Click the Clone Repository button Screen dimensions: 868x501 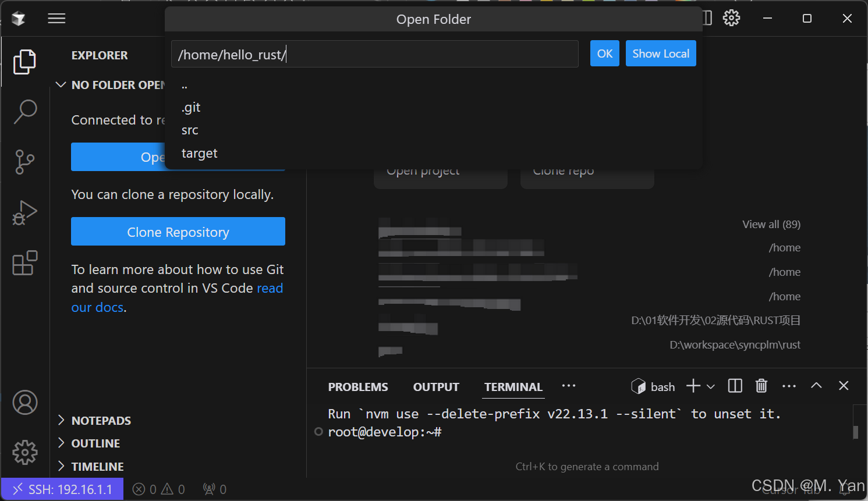click(178, 231)
